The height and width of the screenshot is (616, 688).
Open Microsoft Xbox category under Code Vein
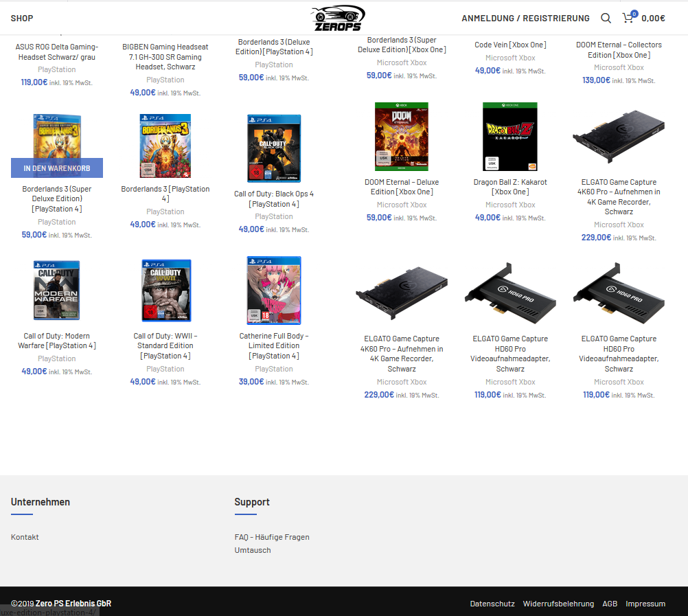[510, 58]
